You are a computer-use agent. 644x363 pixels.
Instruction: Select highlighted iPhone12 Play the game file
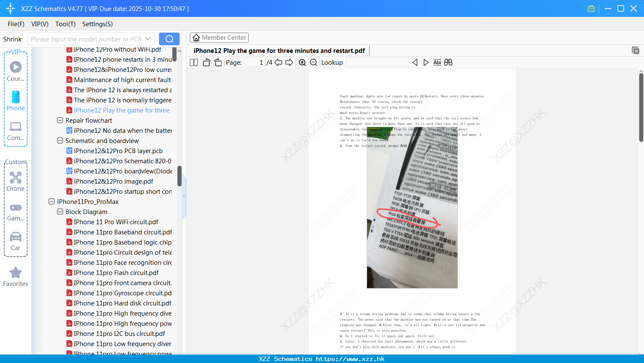click(118, 110)
